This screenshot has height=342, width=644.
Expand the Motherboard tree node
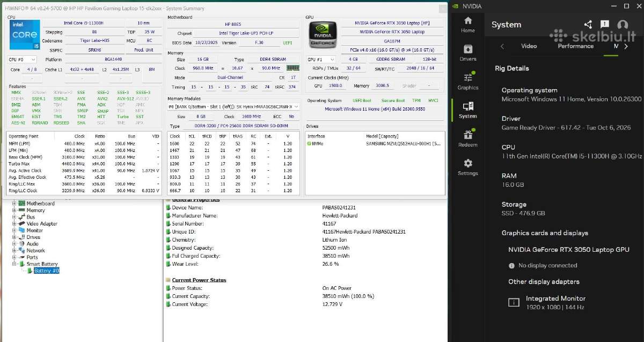(14, 203)
